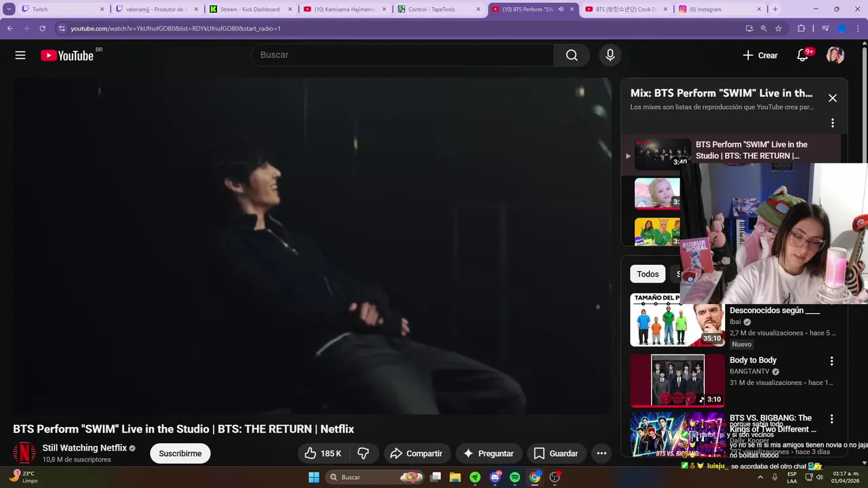The height and width of the screenshot is (488, 868).
Task: Click the Chrome address bar URL
Action: tap(176, 28)
